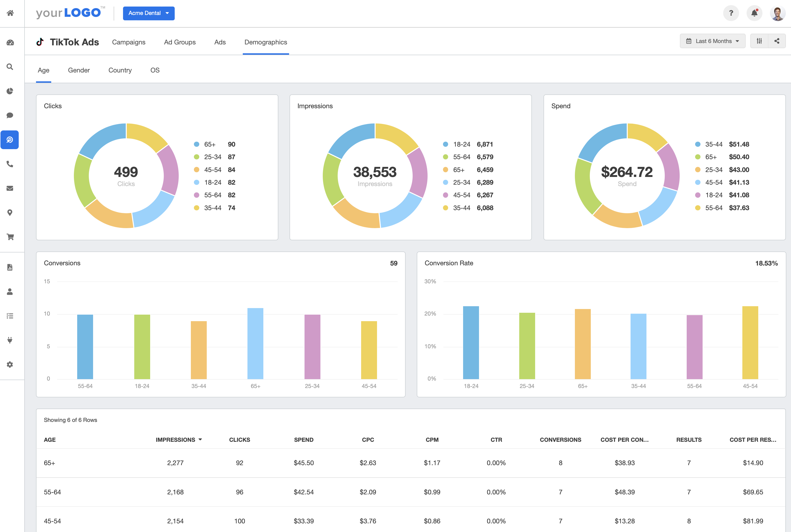Toggle the 65+ legend swatch in Clicks
The width and height of the screenshot is (791, 532).
point(196,144)
